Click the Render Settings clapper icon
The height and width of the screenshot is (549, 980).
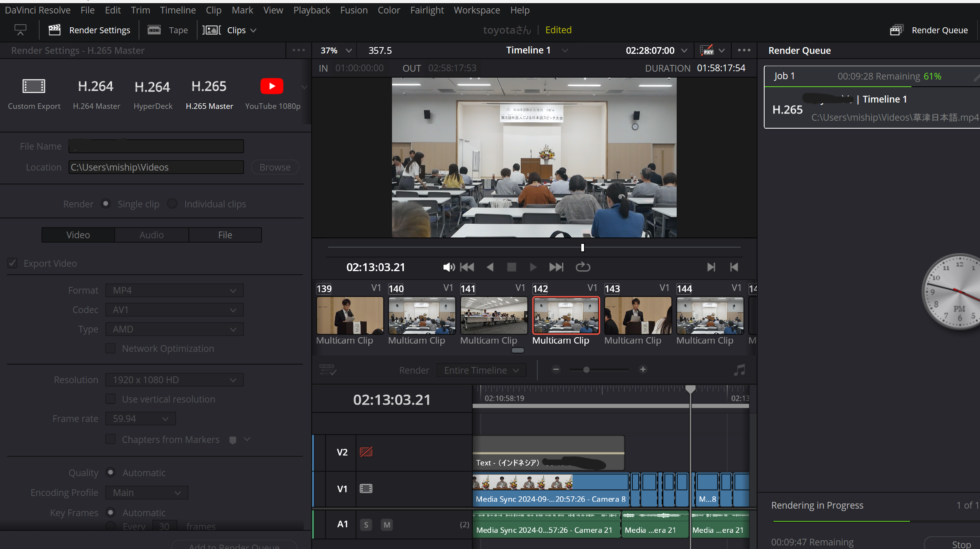(54, 30)
